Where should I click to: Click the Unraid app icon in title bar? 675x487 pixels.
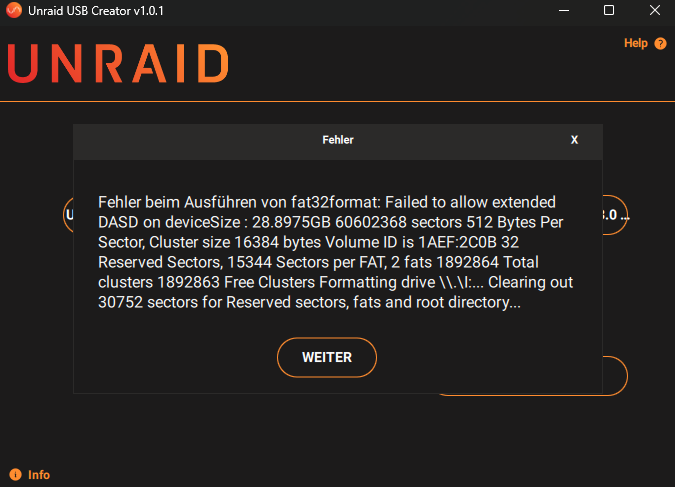pyautogui.click(x=14, y=10)
